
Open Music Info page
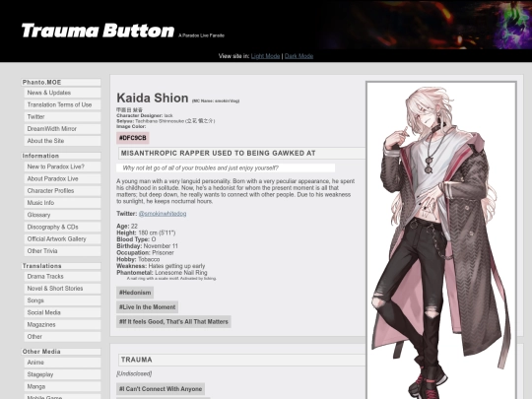pyautogui.click(x=62, y=203)
